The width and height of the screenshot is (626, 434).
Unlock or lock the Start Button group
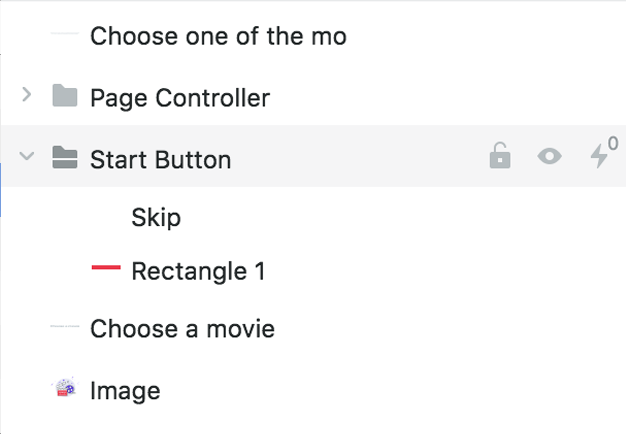click(500, 155)
